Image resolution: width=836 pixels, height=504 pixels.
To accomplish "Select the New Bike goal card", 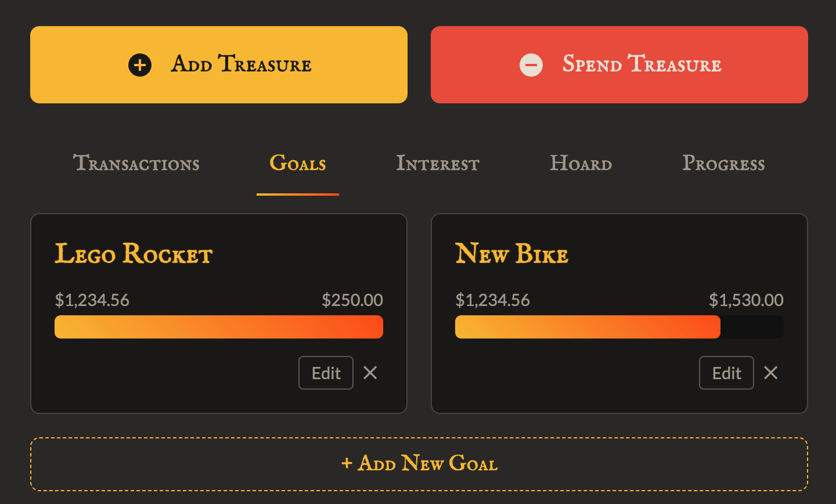I will [619, 279].
